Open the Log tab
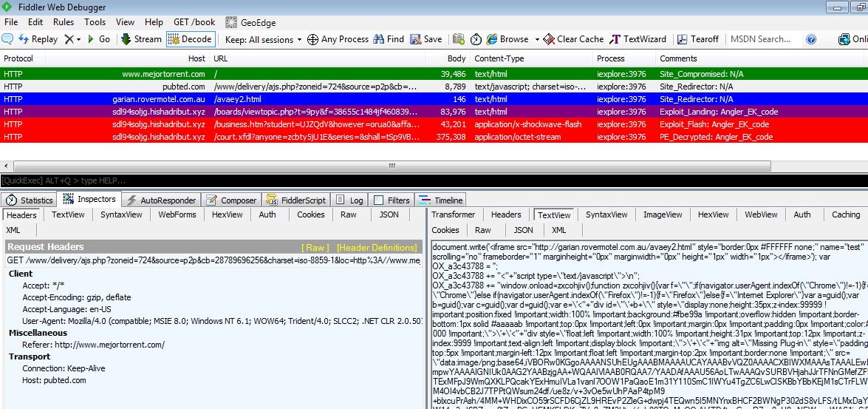 350,200
